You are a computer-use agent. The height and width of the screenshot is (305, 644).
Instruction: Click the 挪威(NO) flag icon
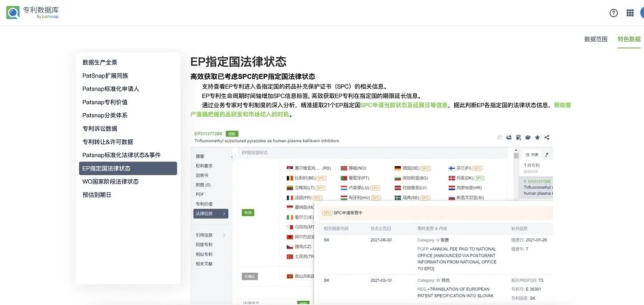pos(344,169)
